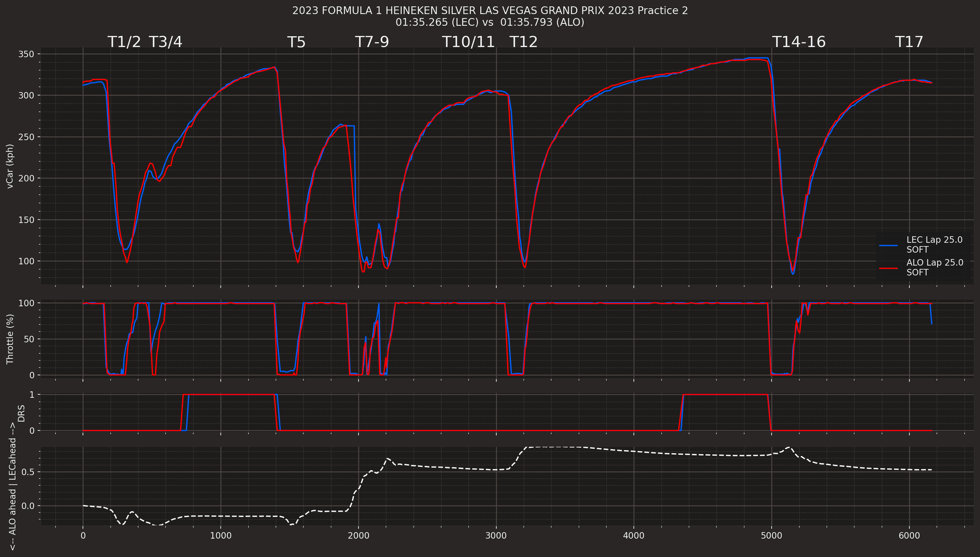Image resolution: width=980 pixels, height=557 pixels.
Task: Click the ALO ahead / LEC ahead axis label
Action: tap(13, 486)
